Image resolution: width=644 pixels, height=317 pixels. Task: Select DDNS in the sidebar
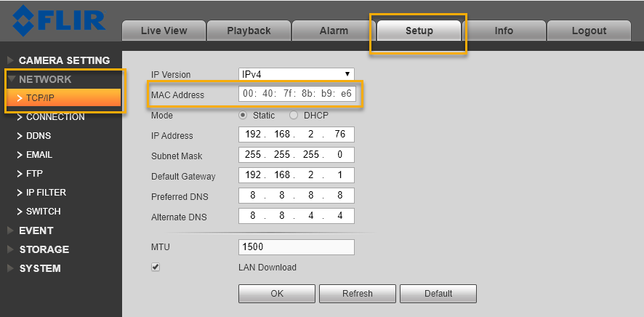pyautogui.click(x=39, y=136)
